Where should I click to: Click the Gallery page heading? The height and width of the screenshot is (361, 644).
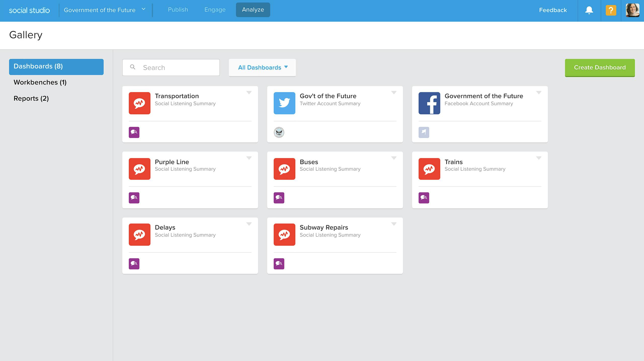(x=26, y=35)
